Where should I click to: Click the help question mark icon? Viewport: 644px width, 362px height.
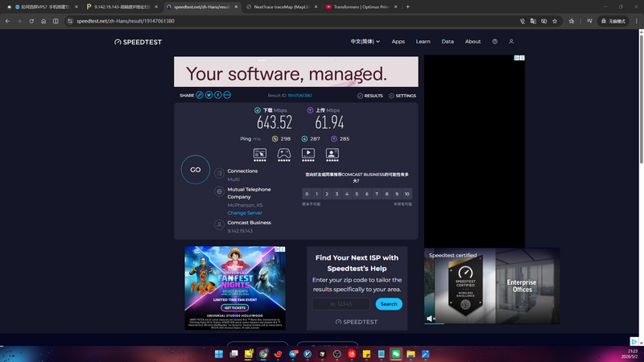tap(495, 42)
